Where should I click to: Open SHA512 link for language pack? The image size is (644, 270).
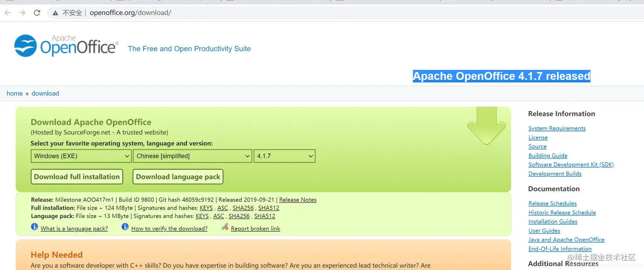click(264, 216)
